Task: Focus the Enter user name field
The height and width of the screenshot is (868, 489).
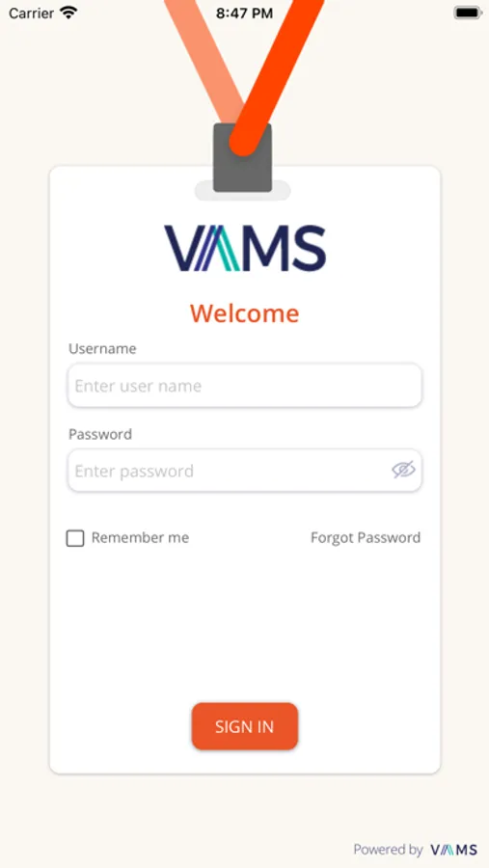Action: coord(245,385)
